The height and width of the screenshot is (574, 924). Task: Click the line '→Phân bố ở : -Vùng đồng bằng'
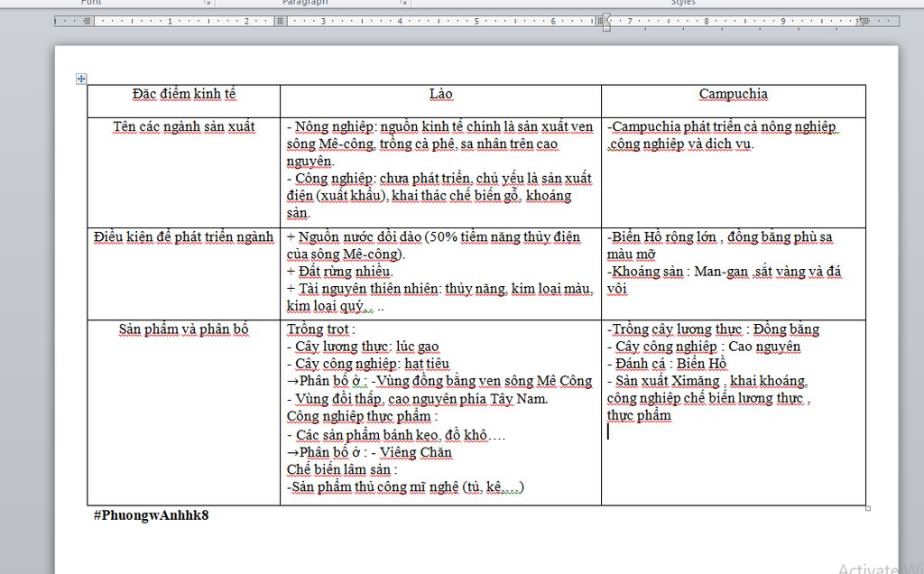click(x=439, y=381)
